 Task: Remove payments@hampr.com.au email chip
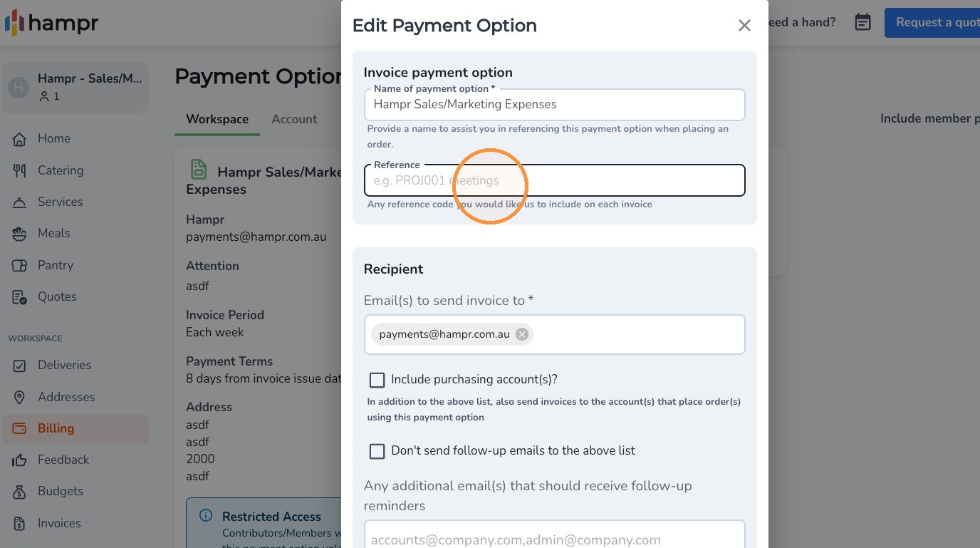tap(522, 334)
